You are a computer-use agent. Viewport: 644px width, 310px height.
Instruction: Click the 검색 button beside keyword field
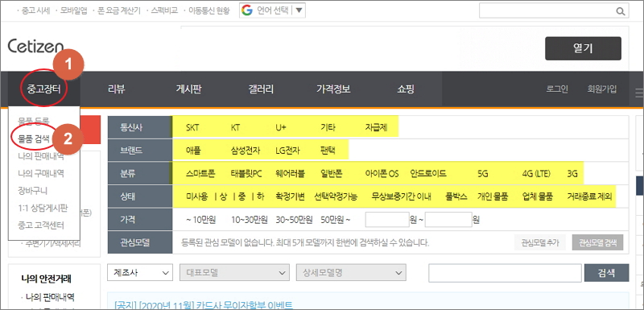[x=606, y=273]
